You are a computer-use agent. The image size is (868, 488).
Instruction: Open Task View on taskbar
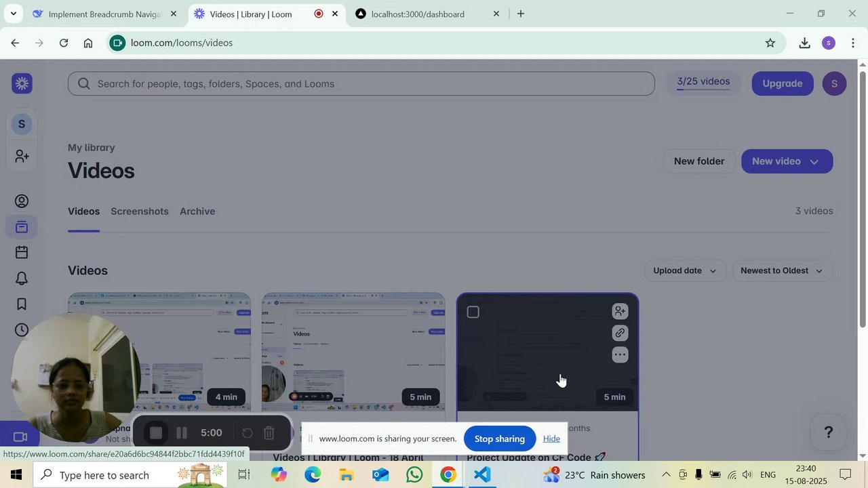[x=244, y=474]
